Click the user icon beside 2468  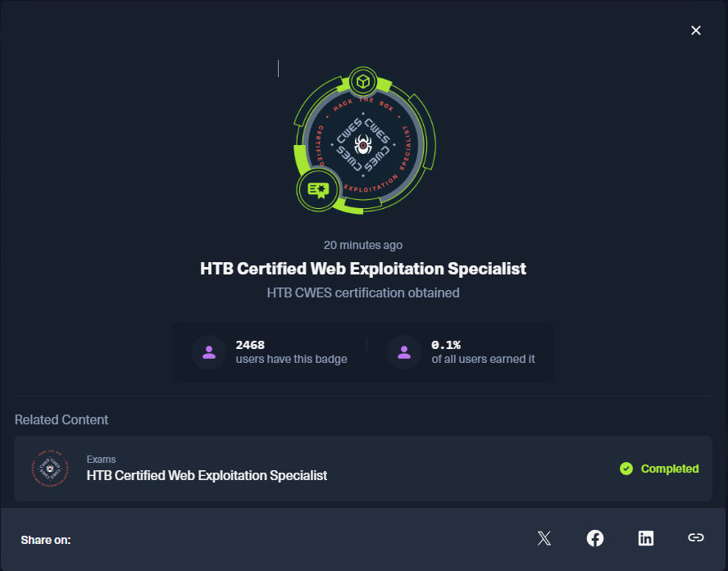(209, 352)
